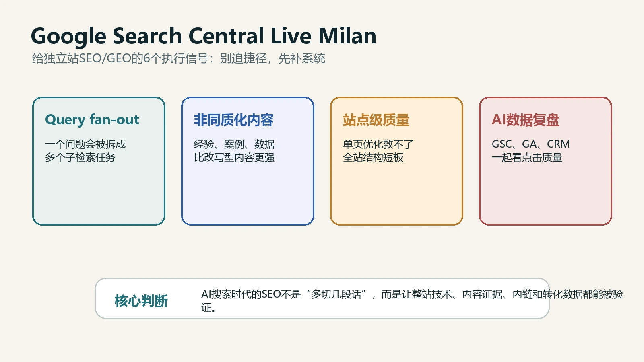
Task: Select the sentence starting "AI搜索时代的SEO不是"
Action: tap(412, 301)
